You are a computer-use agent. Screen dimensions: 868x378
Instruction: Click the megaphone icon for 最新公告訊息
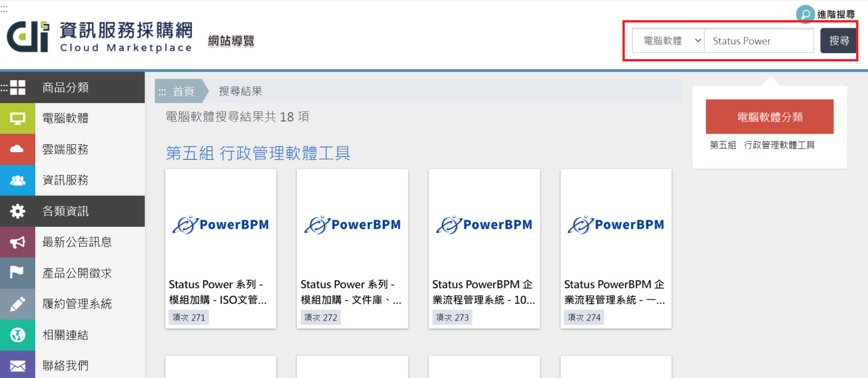click(x=17, y=242)
